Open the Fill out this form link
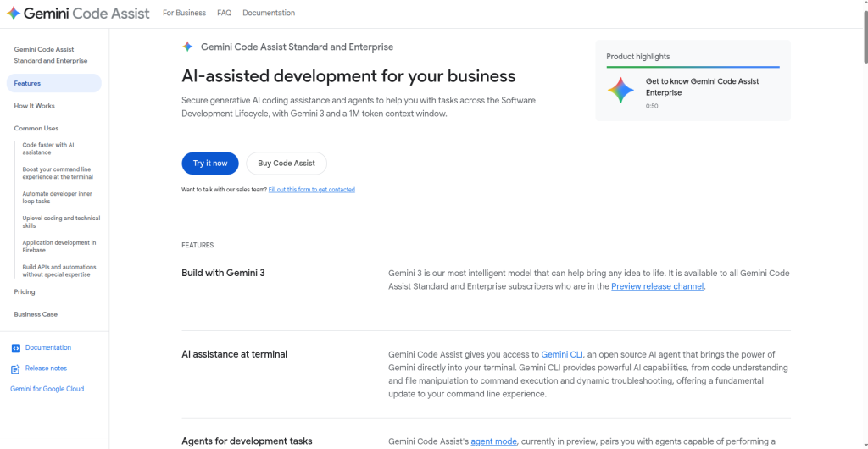Viewport: 868px width, 449px height. coord(312,190)
